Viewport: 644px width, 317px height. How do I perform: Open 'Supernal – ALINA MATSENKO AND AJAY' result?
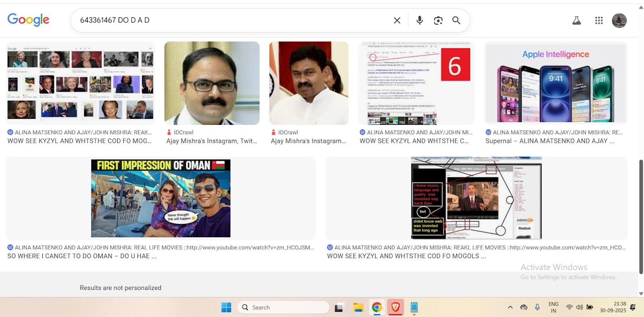tap(549, 141)
